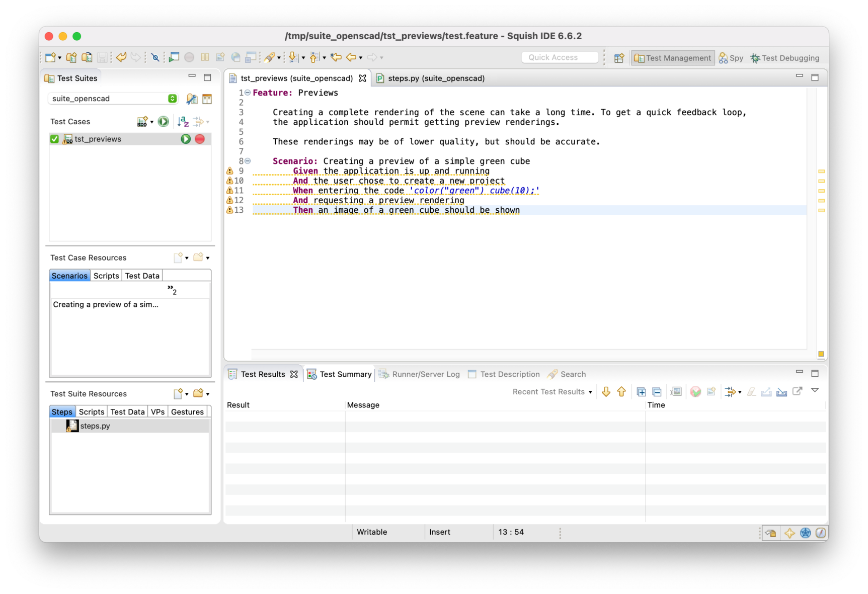Click the new BDD test case icon

[x=142, y=122]
